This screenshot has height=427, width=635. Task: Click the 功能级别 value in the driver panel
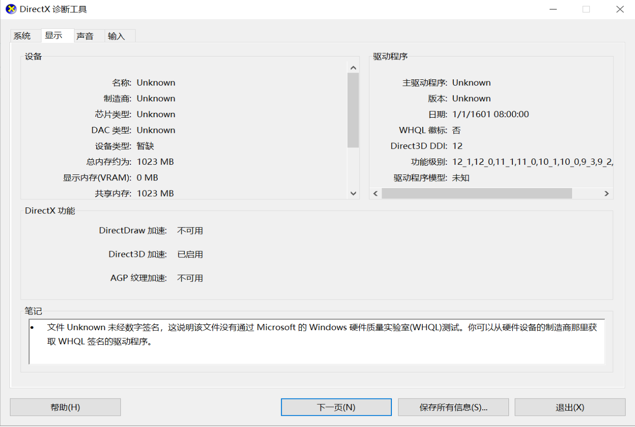[531, 162]
